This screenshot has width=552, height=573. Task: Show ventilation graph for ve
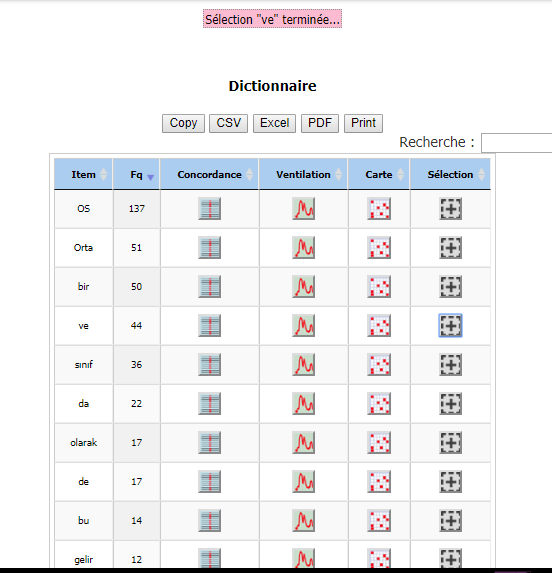point(303,326)
